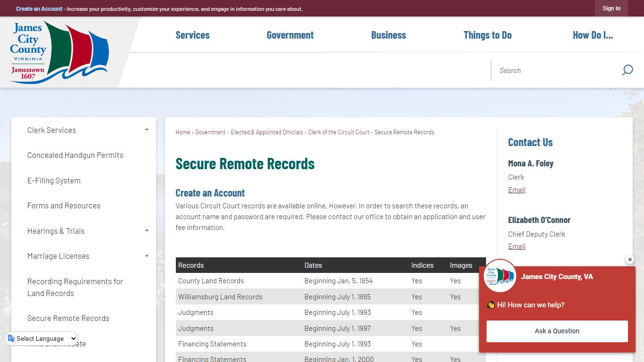Click the Create an Account subheading
The image size is (644, 362).
tap(210, 193)
